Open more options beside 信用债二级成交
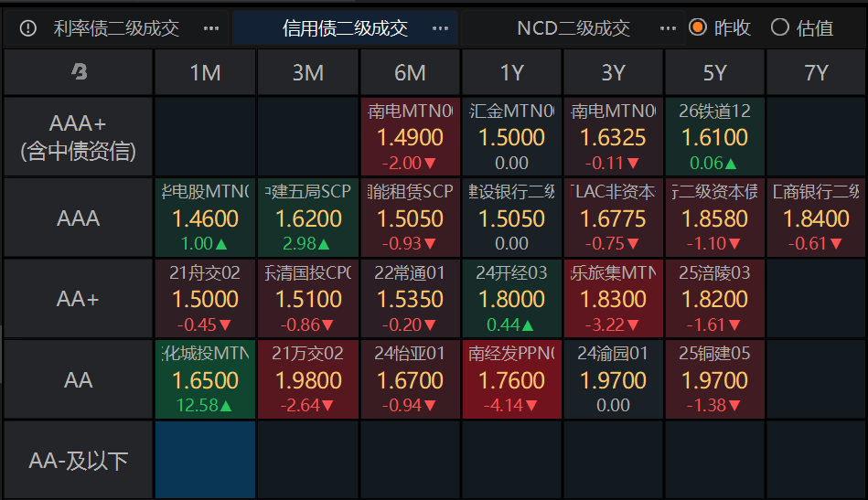Screen dimensions: 868x500 pyautogui.click(x=440, y=28)
